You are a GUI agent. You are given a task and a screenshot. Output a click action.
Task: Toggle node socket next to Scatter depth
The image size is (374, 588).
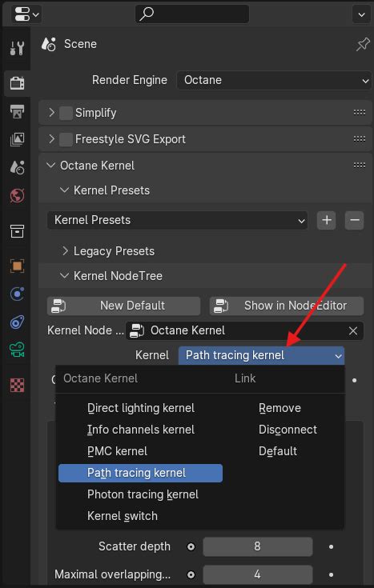191,546
